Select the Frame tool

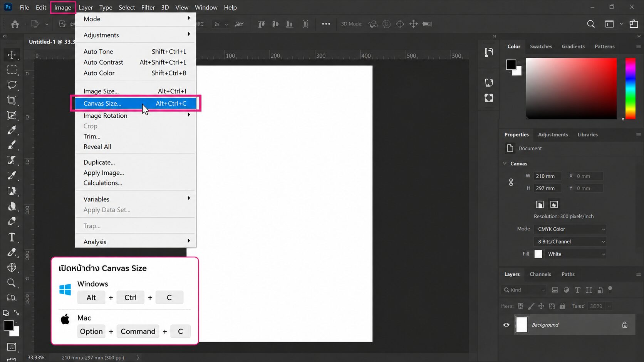(x=12, y=115)
